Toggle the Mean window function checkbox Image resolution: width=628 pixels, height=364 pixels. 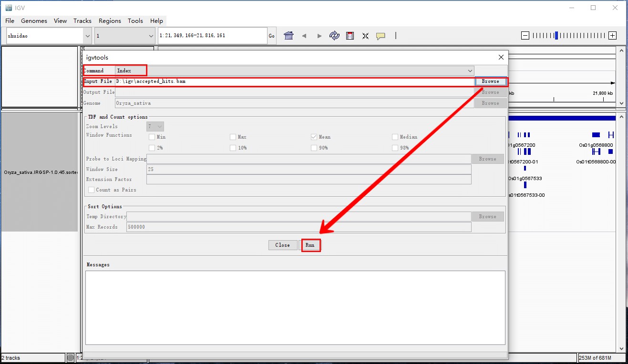click(x=314, y=137)
